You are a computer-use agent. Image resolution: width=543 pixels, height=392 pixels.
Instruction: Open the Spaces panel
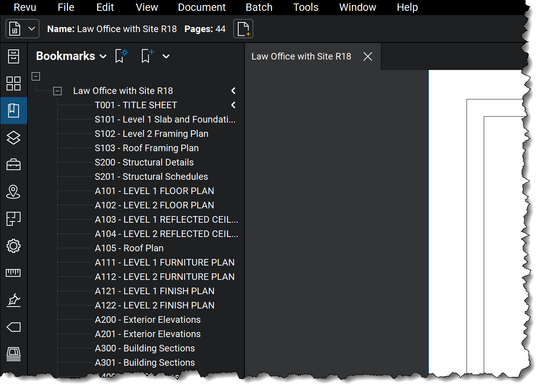point(14,219)
